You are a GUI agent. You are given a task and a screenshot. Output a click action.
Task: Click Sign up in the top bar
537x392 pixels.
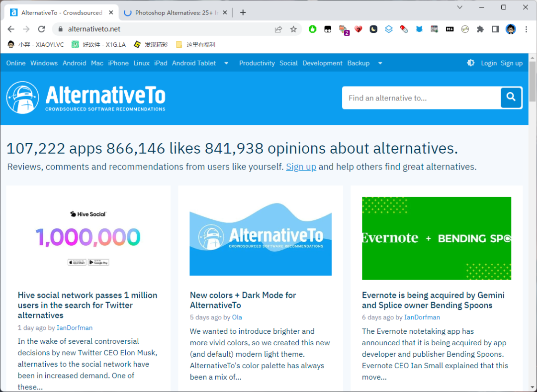point(512,63)
